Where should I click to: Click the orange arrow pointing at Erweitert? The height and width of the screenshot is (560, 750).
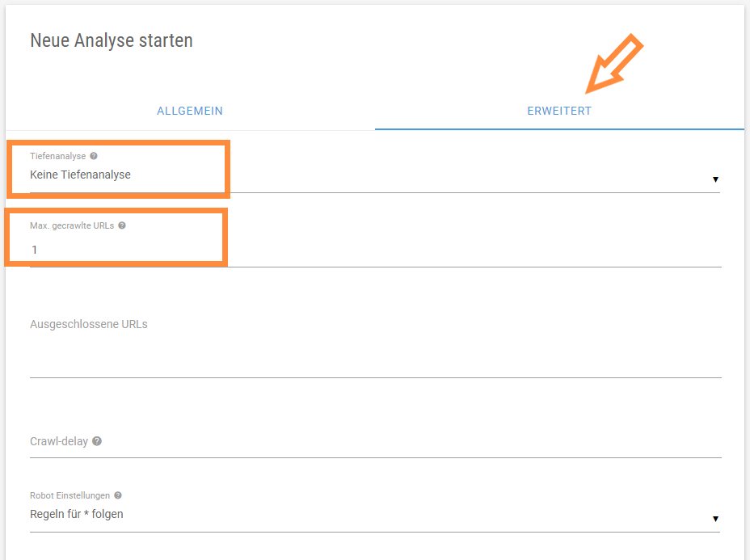click(x=613, y=64)
